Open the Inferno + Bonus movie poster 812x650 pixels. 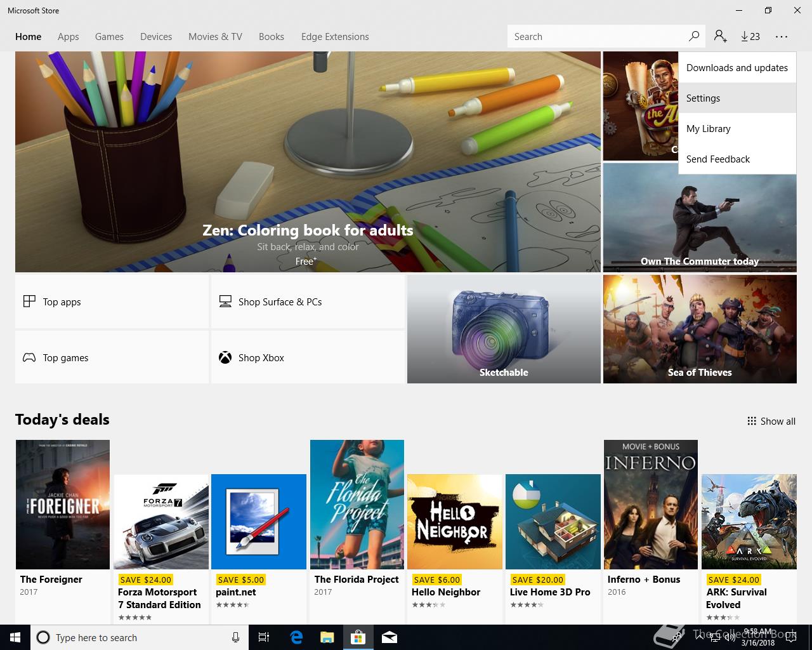[x=651, y=505]
